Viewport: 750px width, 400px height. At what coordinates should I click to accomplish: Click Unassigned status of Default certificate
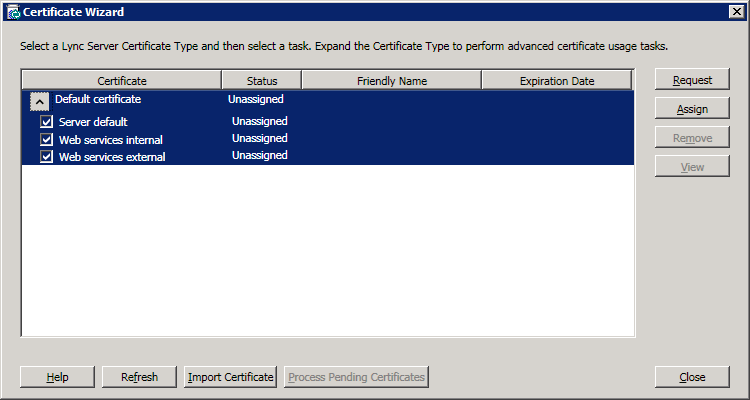[255, 99]
